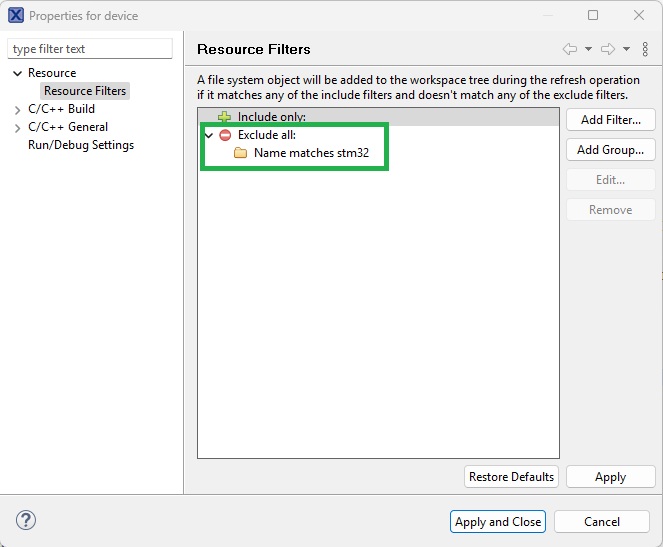Collapse the Exclude all filter group
Screen dimensions: 663x547
(208, 135)
